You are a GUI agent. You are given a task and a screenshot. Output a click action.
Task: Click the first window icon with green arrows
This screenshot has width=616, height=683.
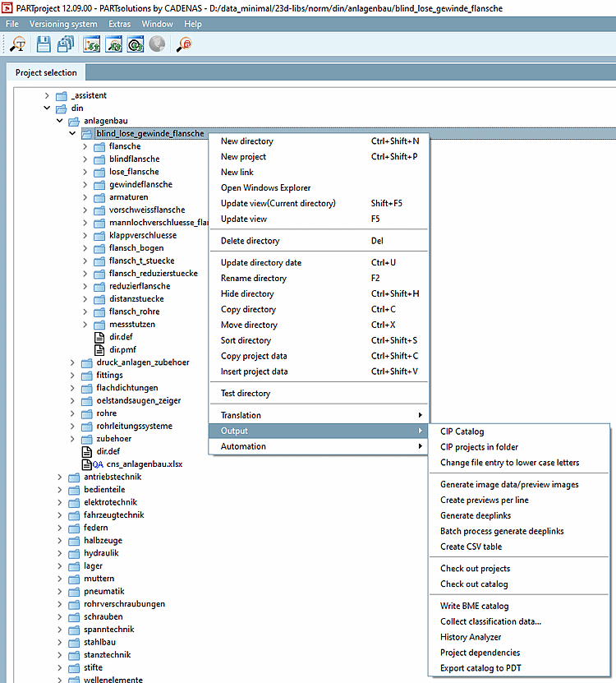click(x=92, y=44)
